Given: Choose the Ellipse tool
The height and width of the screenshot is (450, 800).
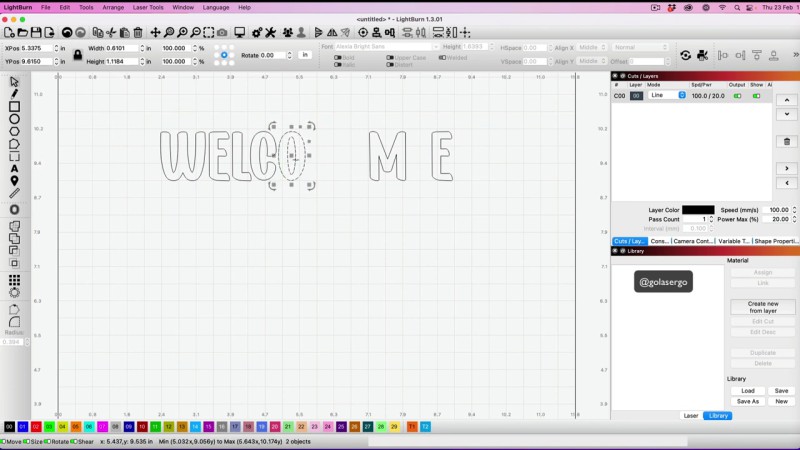Looking at the screenshot, I should point(14,118).
